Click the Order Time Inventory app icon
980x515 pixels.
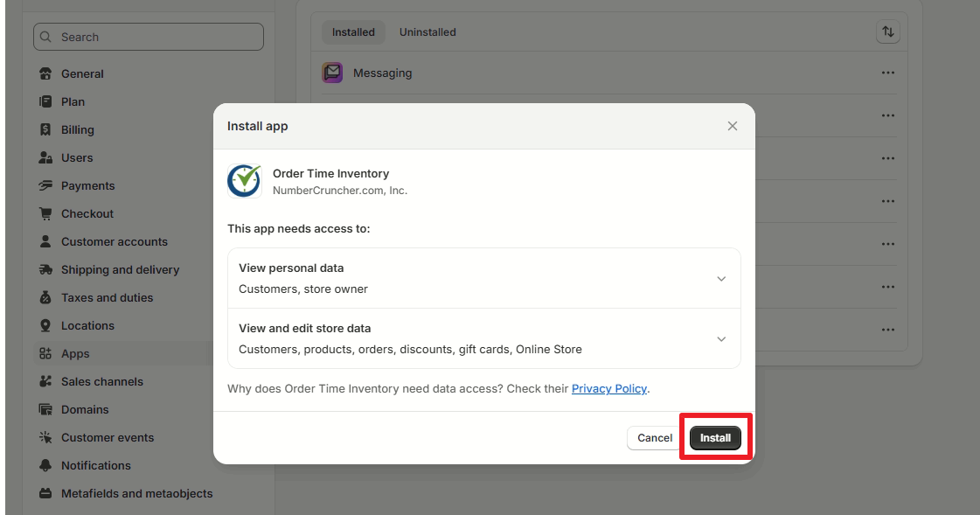pos(245,181)
